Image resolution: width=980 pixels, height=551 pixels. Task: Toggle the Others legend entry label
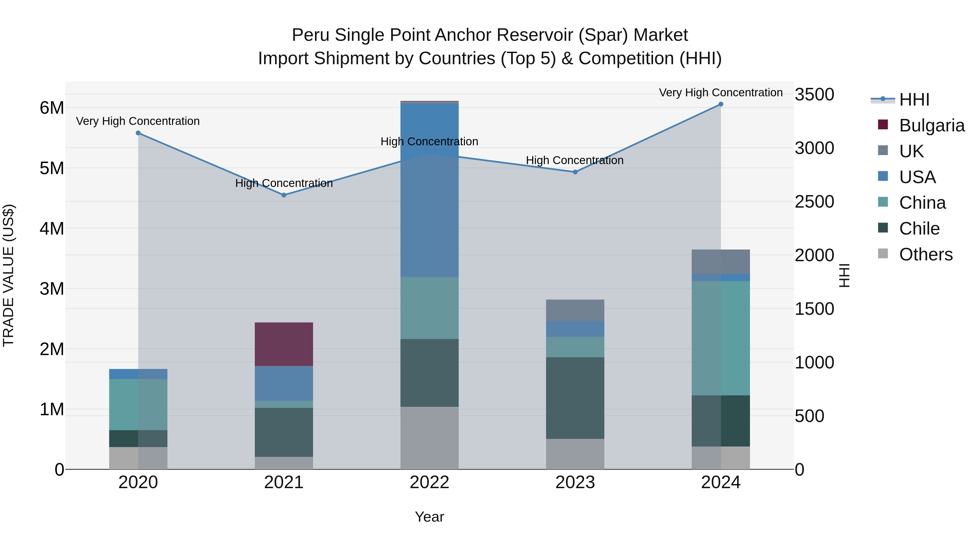(926, 254)
